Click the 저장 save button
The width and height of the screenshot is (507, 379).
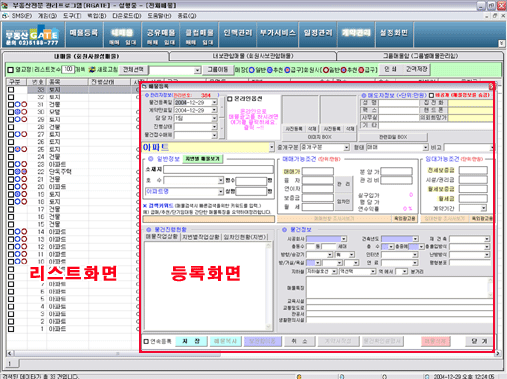[191, 341]
